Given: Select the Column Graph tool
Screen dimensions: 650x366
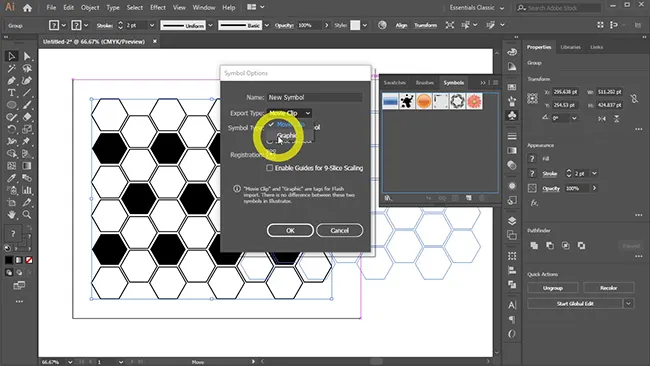Looking at the screenshot, I should click(x=27, y=190).
